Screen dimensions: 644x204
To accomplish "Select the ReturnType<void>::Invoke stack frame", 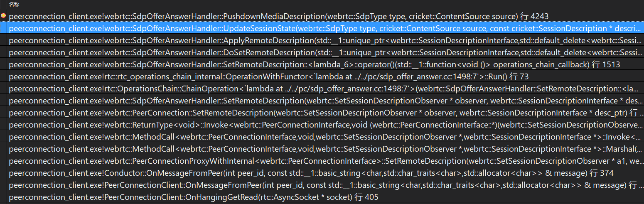I will [x=325, y=125].
